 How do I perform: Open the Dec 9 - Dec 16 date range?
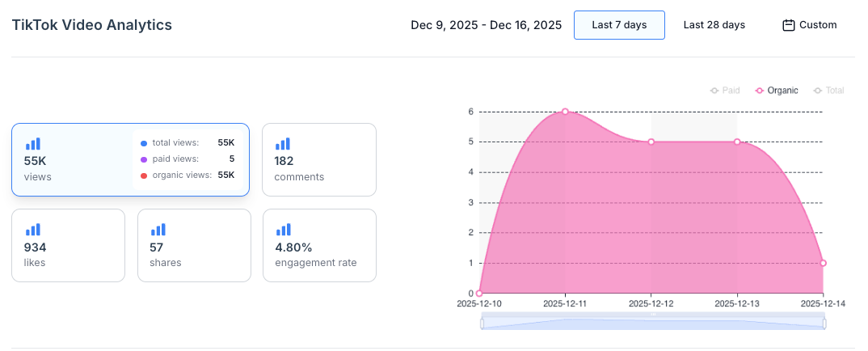pyautogui.click(x=486, y=25)
